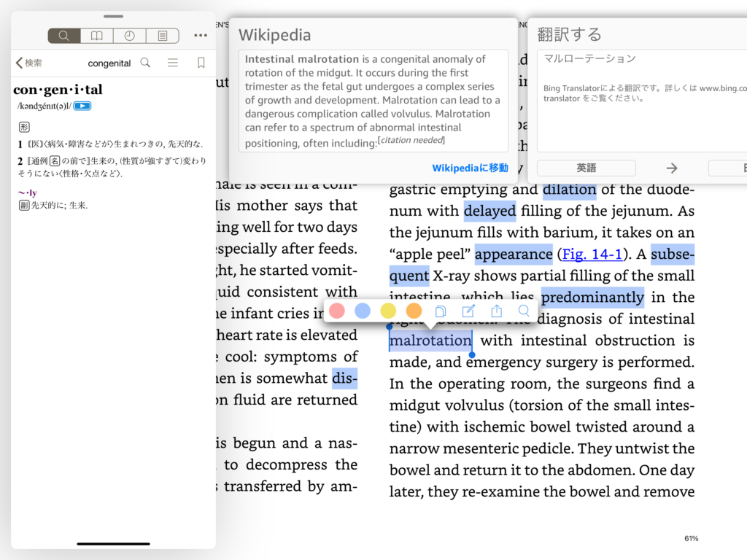Screen dimensions: 747x560
Task: Tap the highlighted word predominantly
Action: (592, 297)
